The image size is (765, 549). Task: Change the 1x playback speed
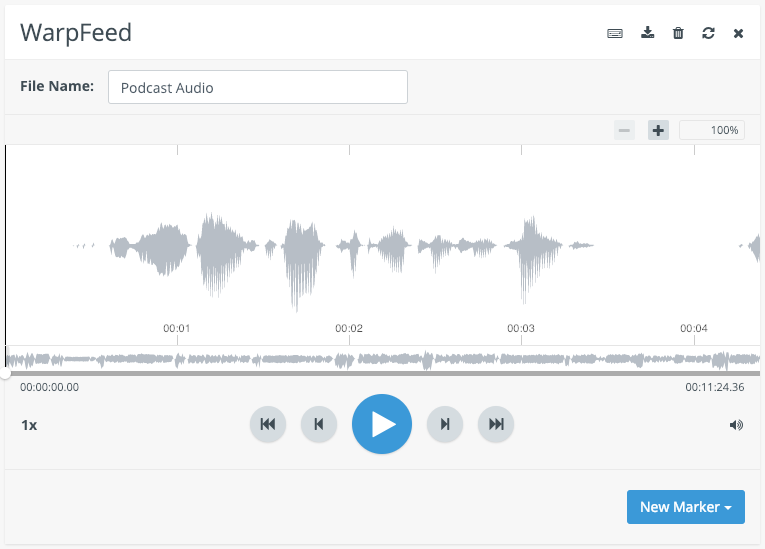pos(29,425)
